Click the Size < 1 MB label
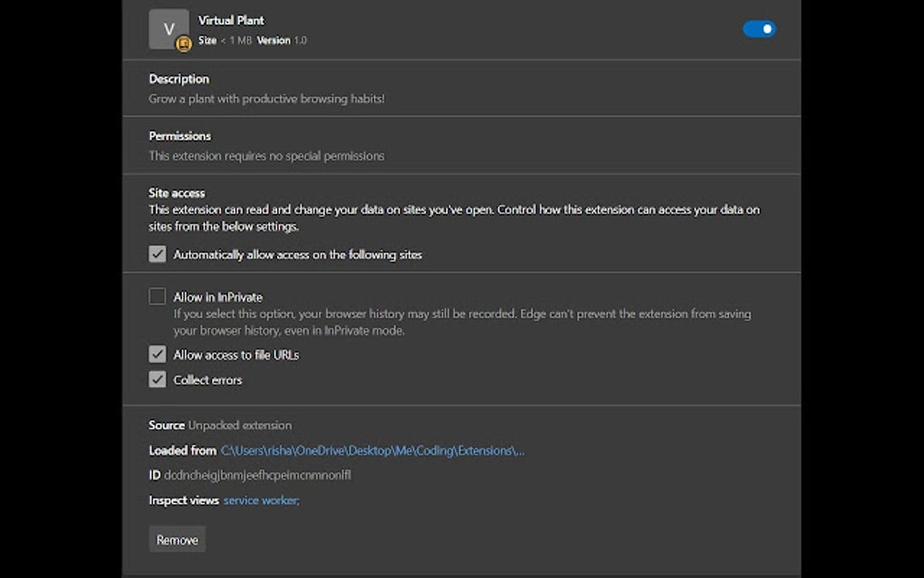 pyautogui.click(x=225, y=41)
